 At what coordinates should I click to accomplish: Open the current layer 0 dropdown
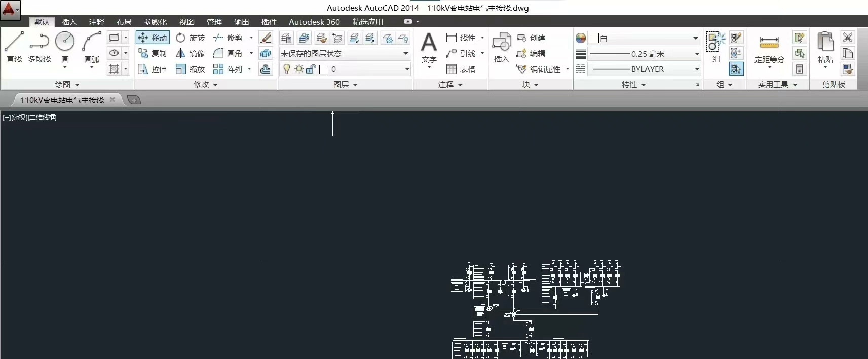tap(345, 69)
